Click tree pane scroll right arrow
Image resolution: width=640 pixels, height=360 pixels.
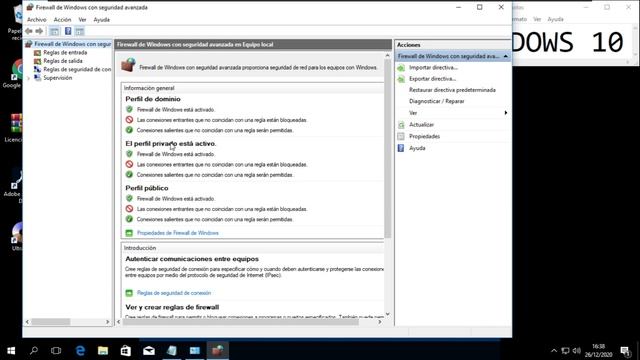pos(108,322)
